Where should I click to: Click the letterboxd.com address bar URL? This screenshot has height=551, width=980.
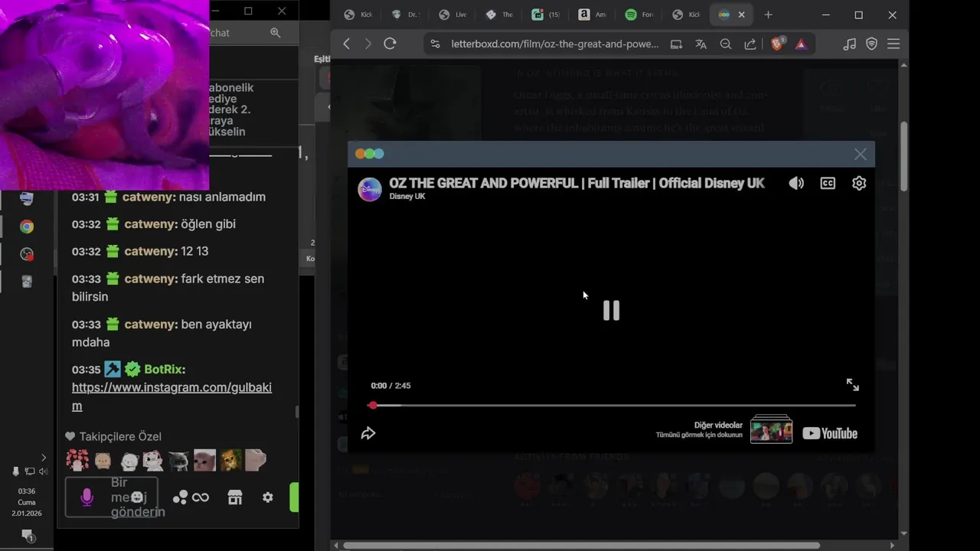click(x=554, y=44)
